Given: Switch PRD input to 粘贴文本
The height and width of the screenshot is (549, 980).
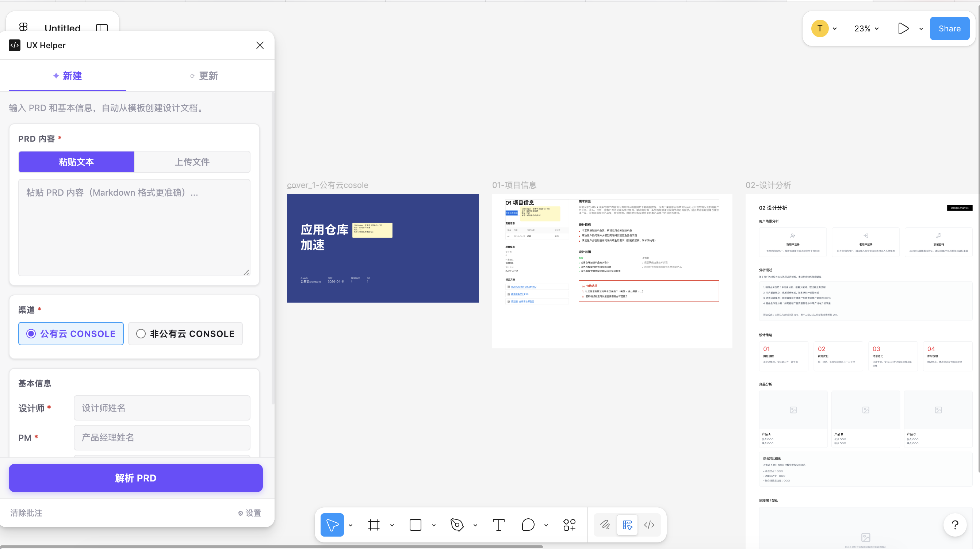Looking at the screenshot, I should (x=76, y=162).
